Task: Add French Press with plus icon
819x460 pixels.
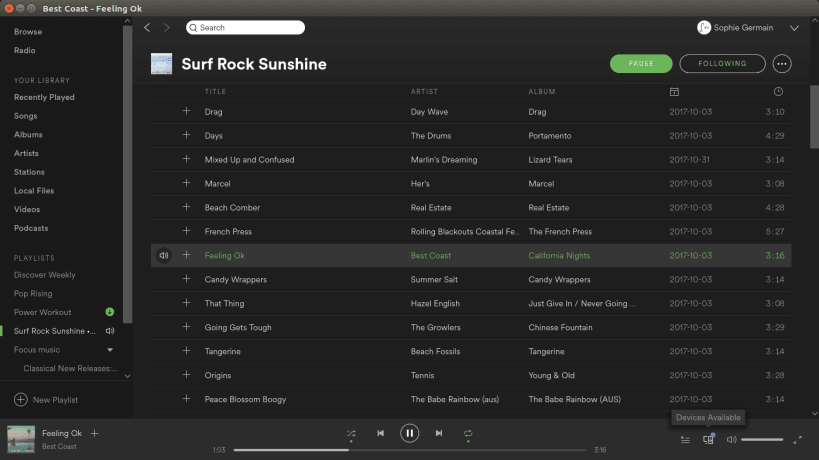Action: click(186, 231)
